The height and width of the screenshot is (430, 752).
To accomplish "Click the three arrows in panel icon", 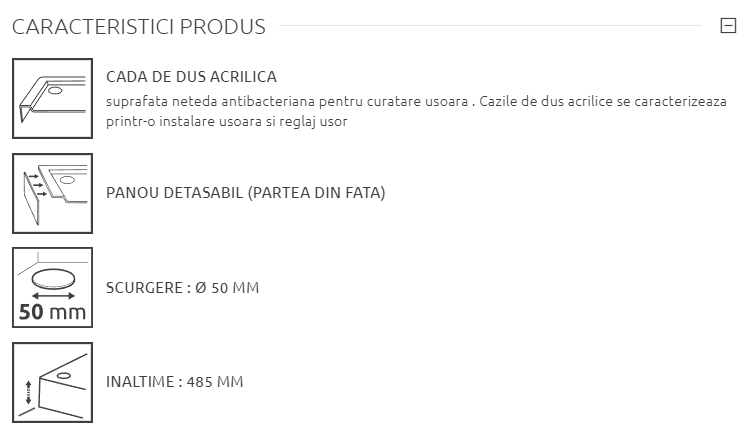I will tap(38, 185).
